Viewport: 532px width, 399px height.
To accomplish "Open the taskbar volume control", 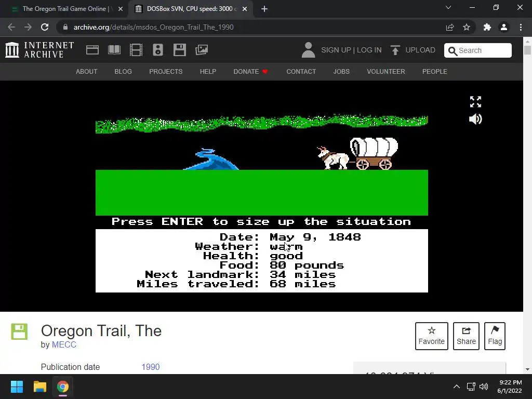I will point(484,387).
